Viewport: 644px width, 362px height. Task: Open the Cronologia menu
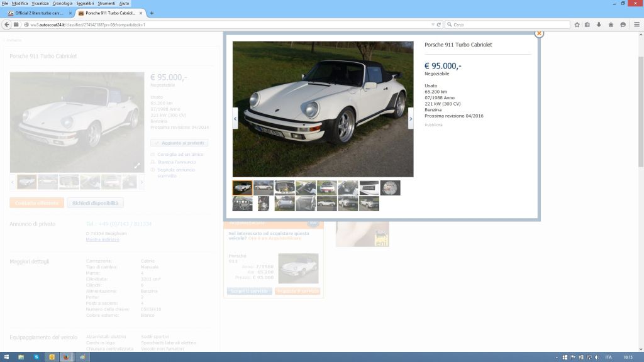[x=62, y=3]
